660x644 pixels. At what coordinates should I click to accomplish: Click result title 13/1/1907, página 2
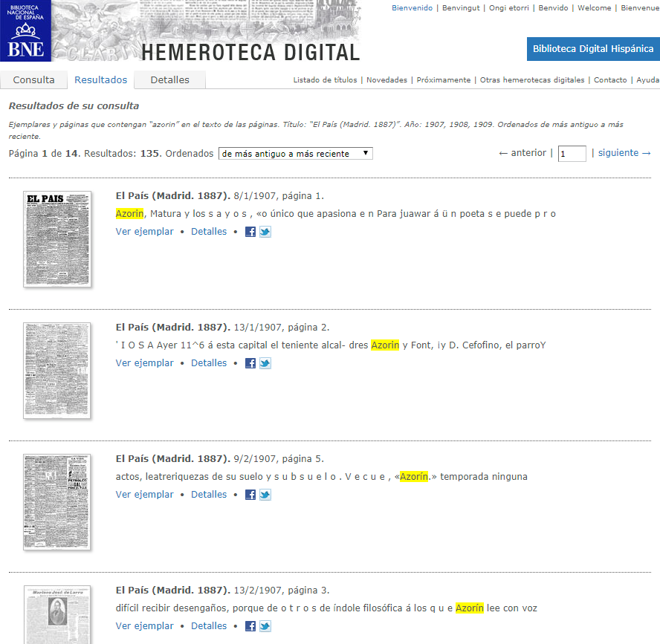tap(223, 328)
